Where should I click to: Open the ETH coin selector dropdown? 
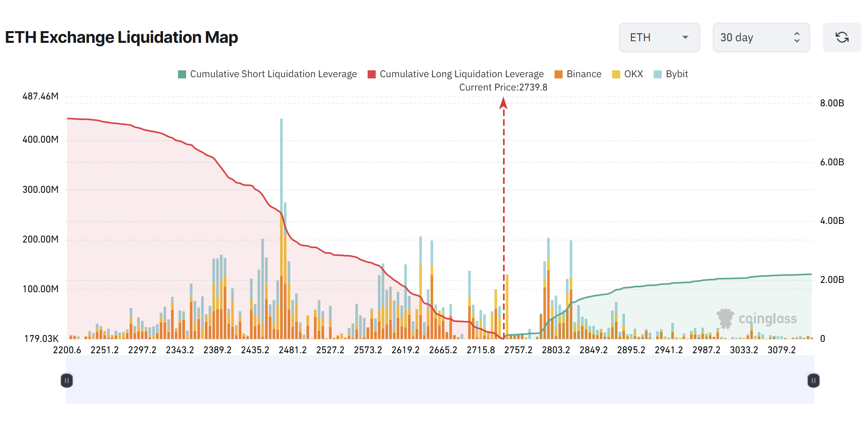659,37
